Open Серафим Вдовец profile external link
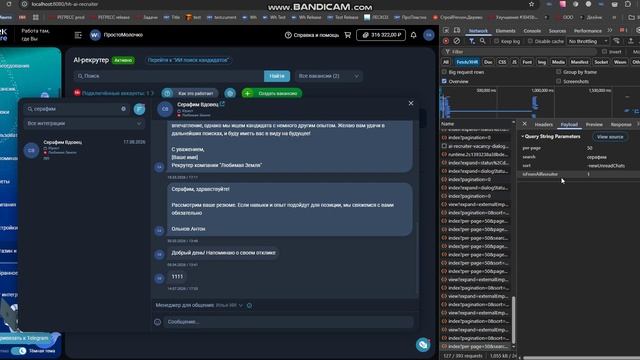640x360 pixels. coord(222,104)
